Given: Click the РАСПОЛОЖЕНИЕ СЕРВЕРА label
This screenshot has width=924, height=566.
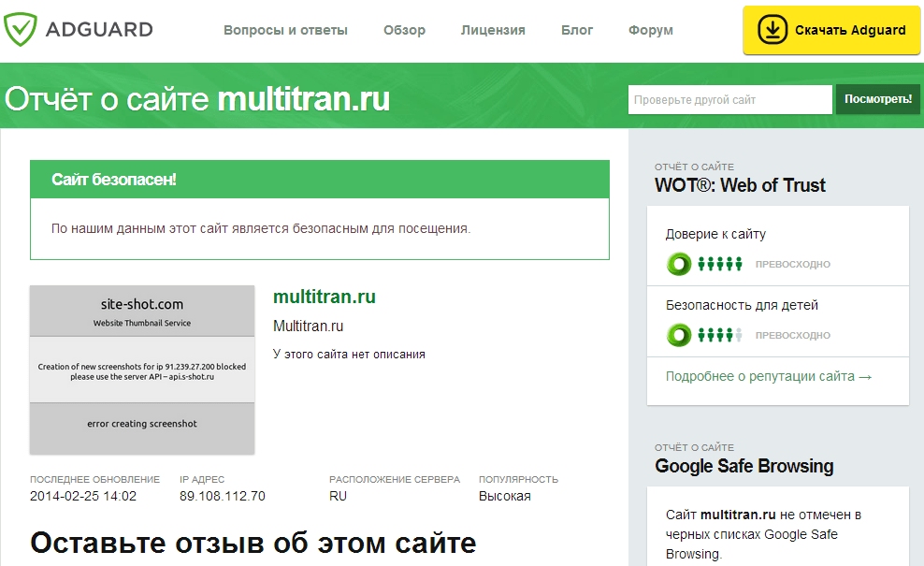Looking at the screenshot, I should click(395, 479).
